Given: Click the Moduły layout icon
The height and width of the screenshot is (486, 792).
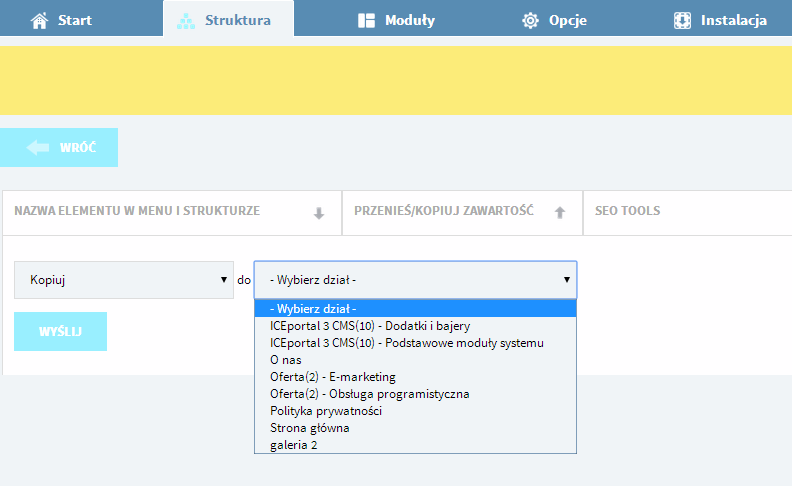Looking at the screenshot, I should (366, 21).
